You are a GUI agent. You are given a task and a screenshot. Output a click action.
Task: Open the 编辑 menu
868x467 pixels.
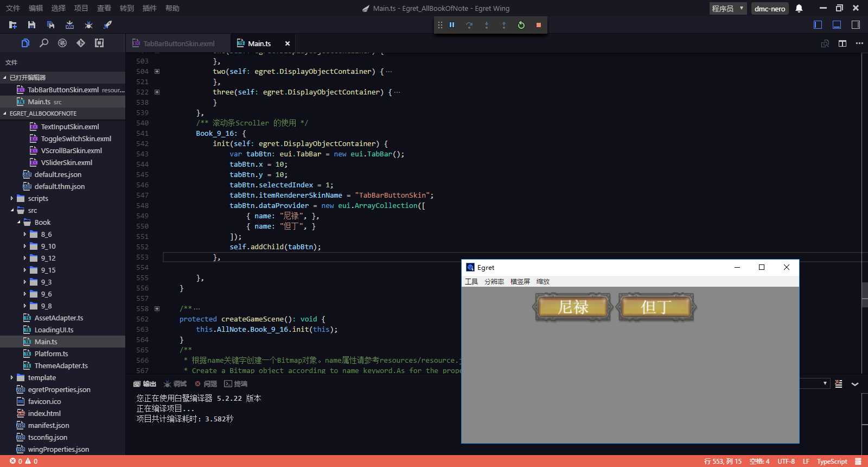pos(35,8)
